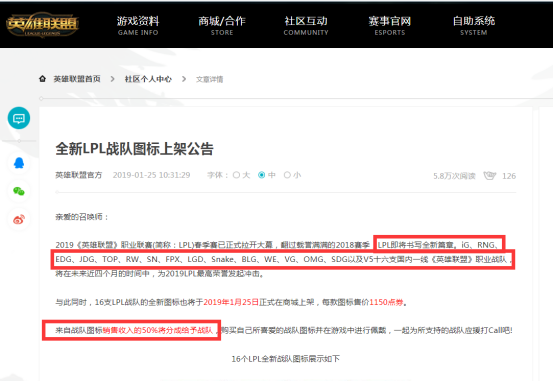Click the red date 2019年1月25日
The width and height of the screenshot is (554, 382).
231,302
